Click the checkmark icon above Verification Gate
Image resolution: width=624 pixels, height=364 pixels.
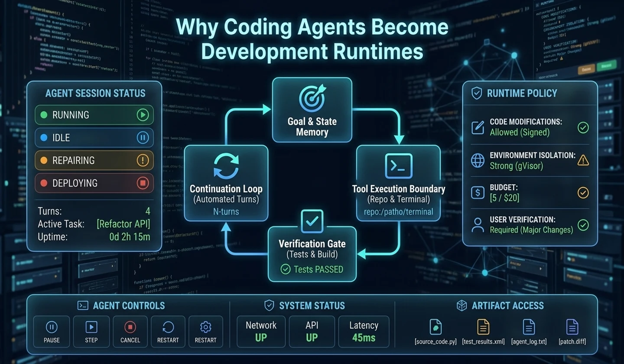(312, 221)
